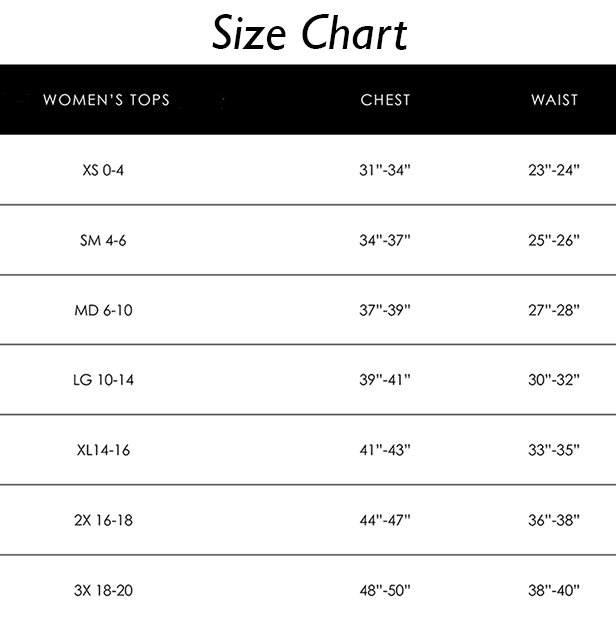616x623 pixels.
Task: Select the 39"-41" chest value
Action: tap(385, 380)
